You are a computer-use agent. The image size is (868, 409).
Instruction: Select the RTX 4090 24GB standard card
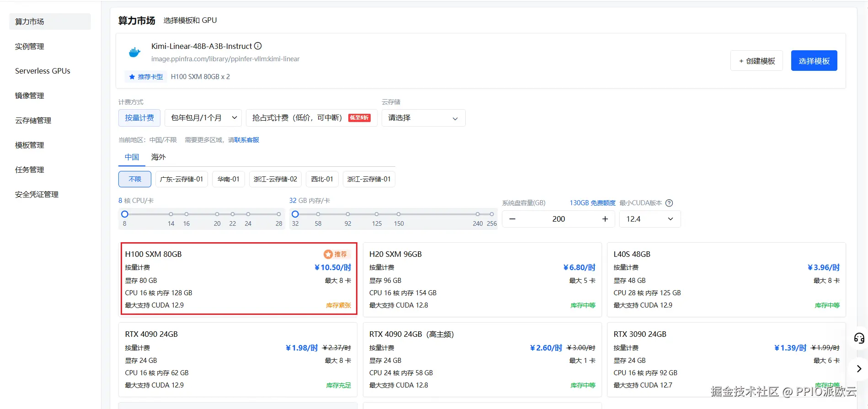(x=238, y=360)
